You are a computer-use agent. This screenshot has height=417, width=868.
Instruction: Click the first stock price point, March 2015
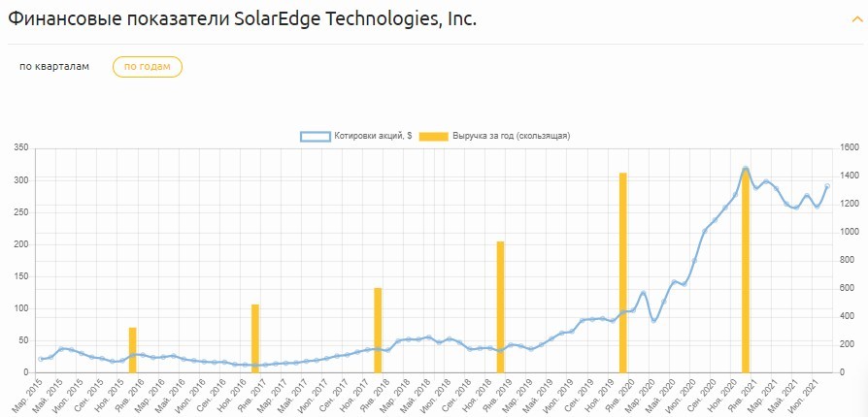(41, 359)
